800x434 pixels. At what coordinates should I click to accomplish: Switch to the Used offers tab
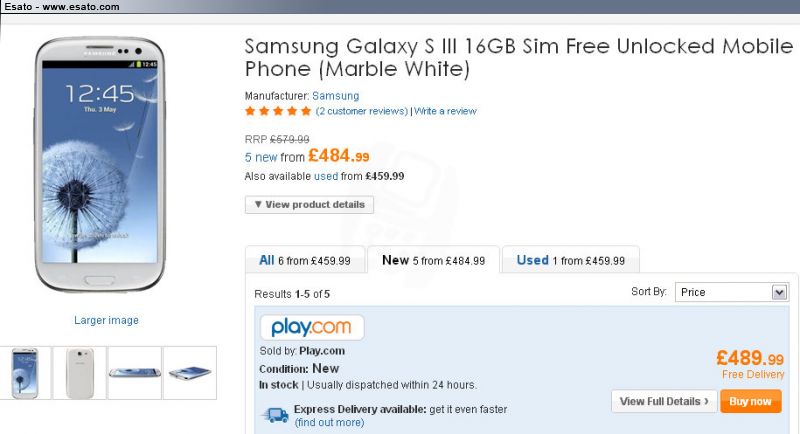pos(570,260)
